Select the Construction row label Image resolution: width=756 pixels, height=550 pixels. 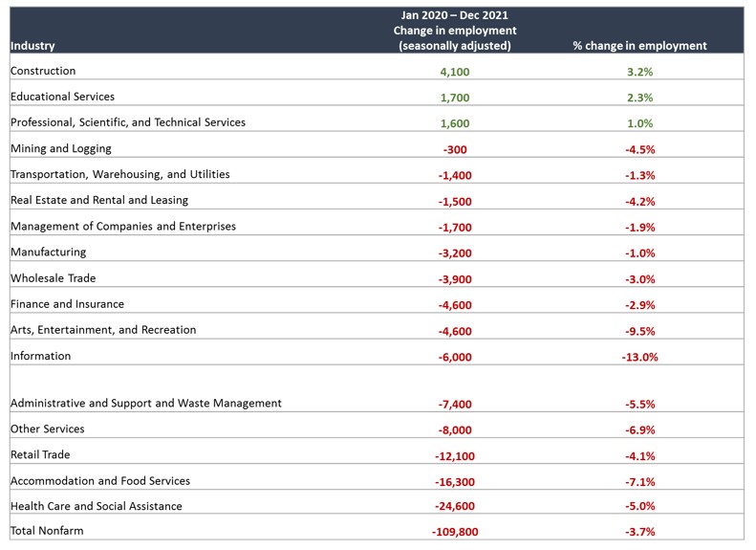[43, 71]
